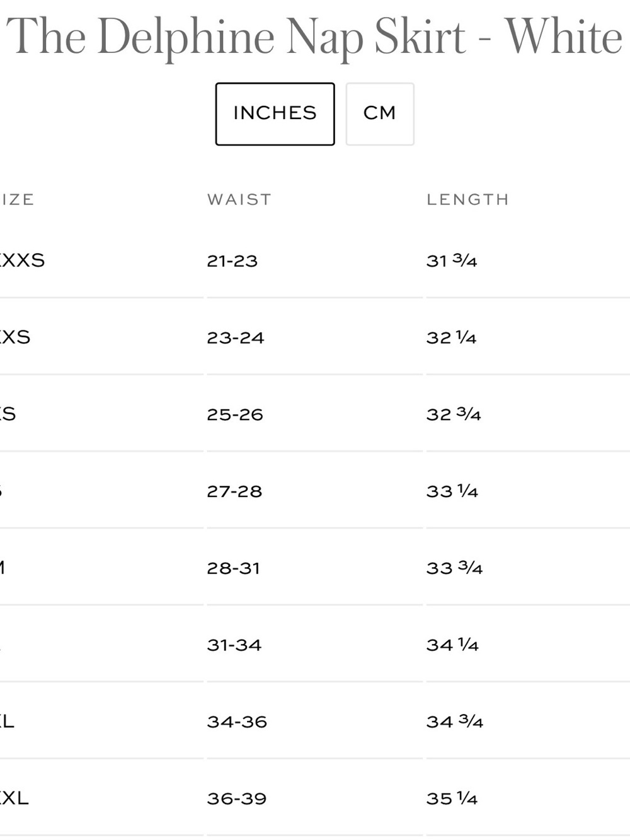The height and width of the screenshot is (840, 630).
Task: Switch the size units to INCHES
Action: 275,114
